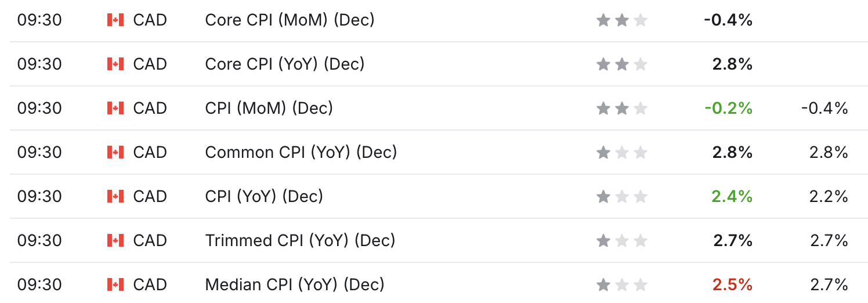Click volatility stars for Median CPI (YoY)
This screenshot has width=868, height=303.
[621, 285]
